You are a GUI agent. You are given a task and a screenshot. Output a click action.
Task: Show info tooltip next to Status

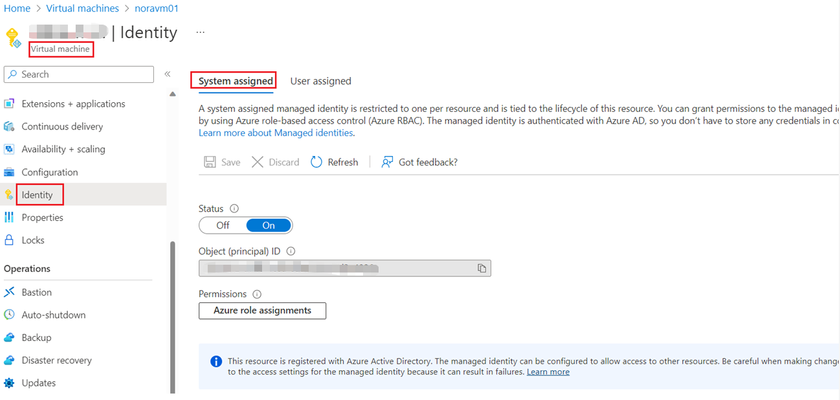pyautogui.click(x=234, y=208)
